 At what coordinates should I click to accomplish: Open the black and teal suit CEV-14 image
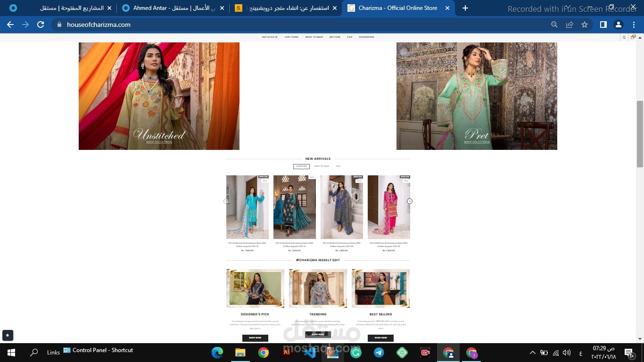295,207
